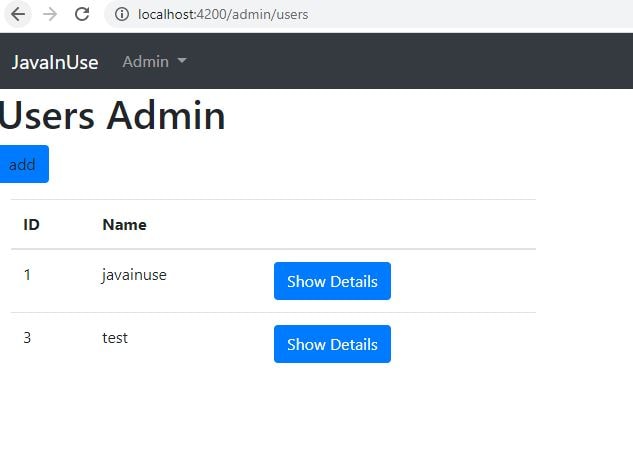Viewport: 633px width, 461px height.
Task: Click the localhost address bar URL
Action: point(223,15)
